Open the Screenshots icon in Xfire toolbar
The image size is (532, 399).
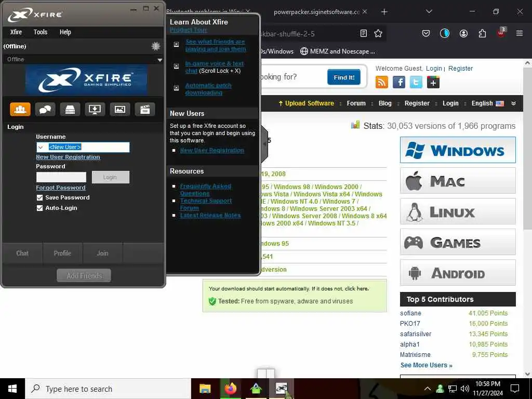point(120,109)
